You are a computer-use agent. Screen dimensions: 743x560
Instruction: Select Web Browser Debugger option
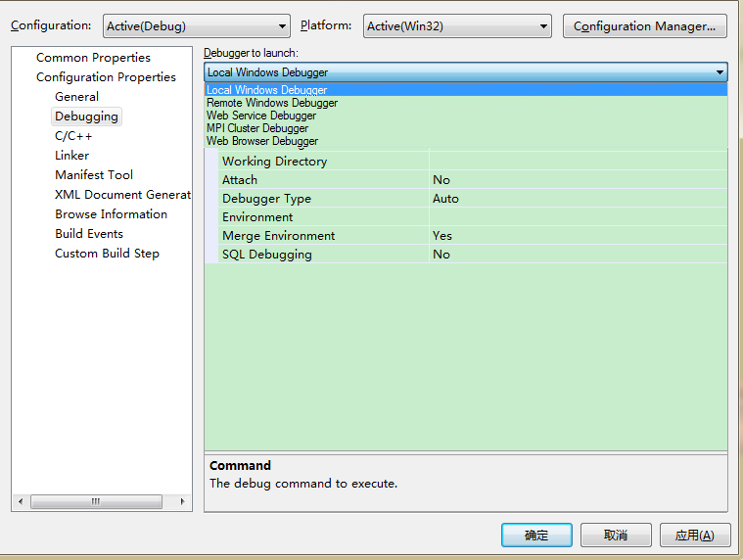click(466, 141)
